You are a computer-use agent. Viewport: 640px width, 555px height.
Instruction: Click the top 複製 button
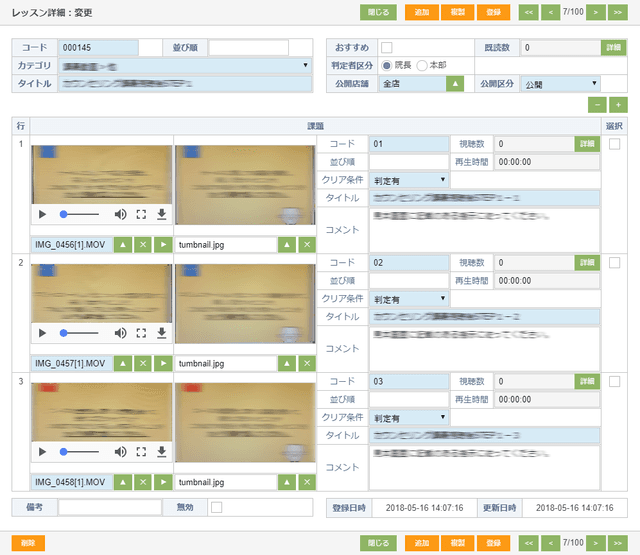458,12
